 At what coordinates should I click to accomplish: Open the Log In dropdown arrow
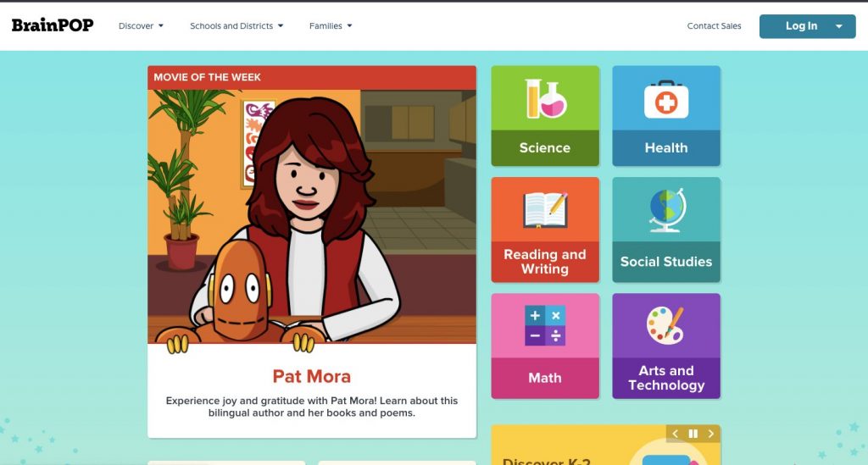(x=839, y=26)
